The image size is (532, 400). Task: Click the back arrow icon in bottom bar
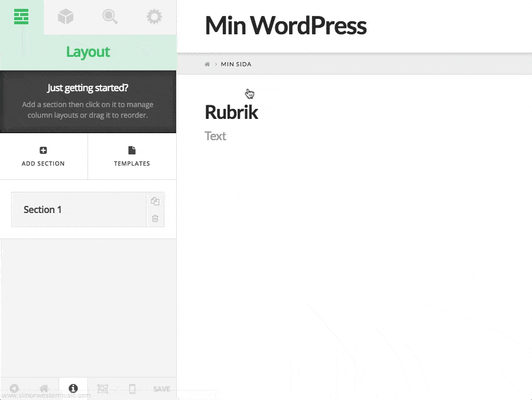point(14,388)
